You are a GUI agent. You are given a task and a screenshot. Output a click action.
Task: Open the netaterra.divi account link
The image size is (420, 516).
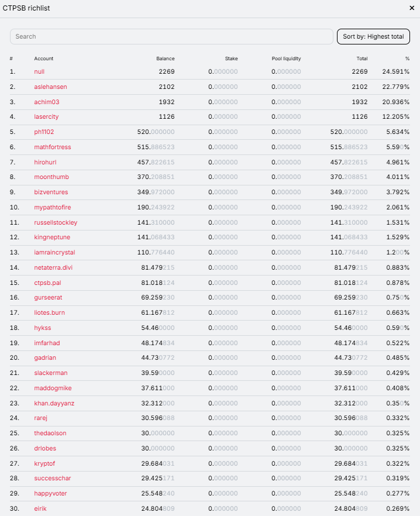(x=53, y=267)
